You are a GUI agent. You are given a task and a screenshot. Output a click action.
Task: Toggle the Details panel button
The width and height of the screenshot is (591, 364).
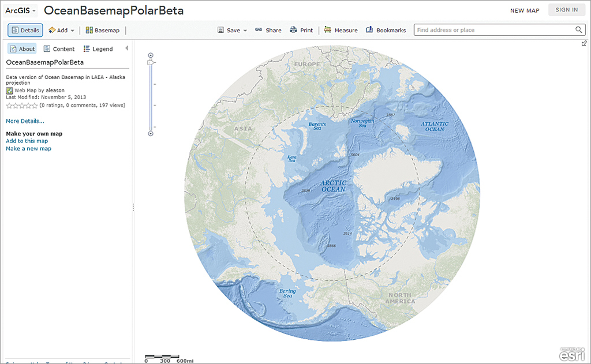click(x=25, y=30)
